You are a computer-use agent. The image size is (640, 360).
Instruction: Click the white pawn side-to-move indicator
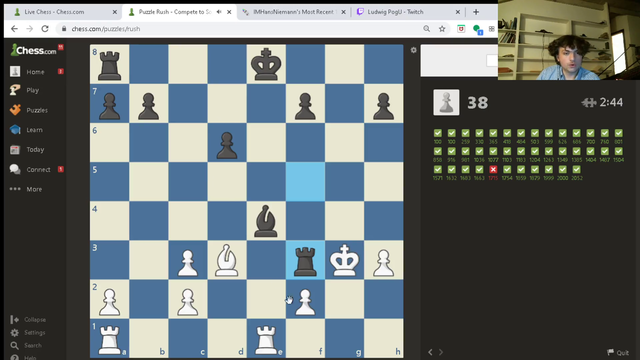click(x=446, y=102)
